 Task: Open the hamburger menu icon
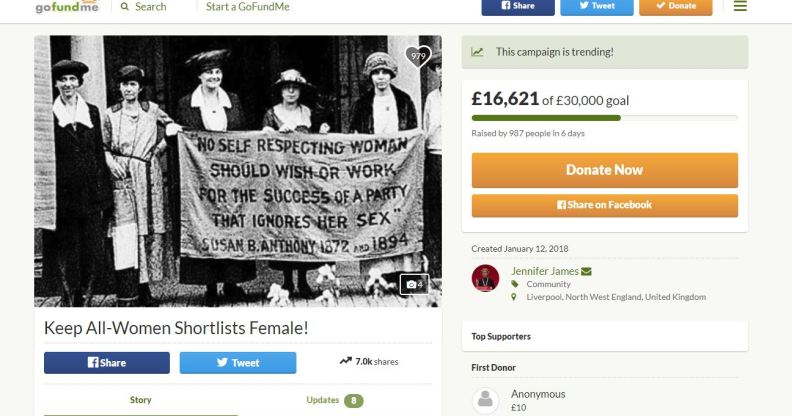[x=740, y=6]
